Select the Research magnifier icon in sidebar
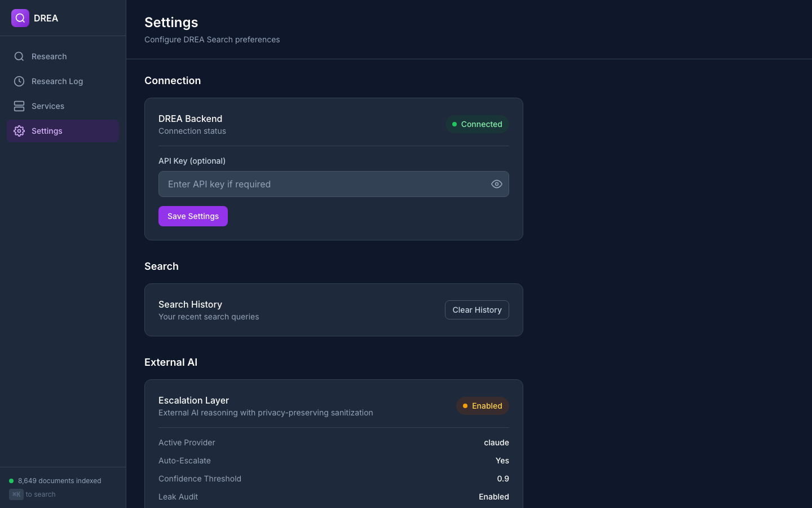Screen dimensions: 812x508 (x=19, y=56)
